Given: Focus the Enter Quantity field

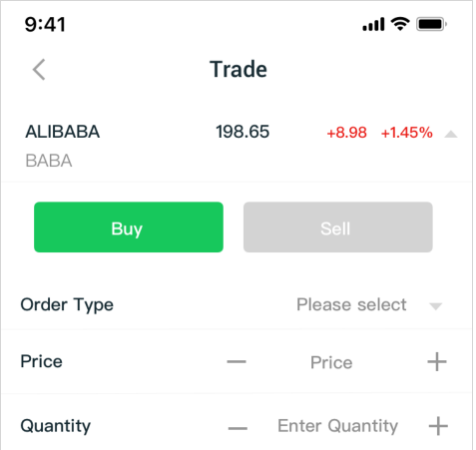Looking at the screenshot, I should pyautogui.click(x=337, y=426).
